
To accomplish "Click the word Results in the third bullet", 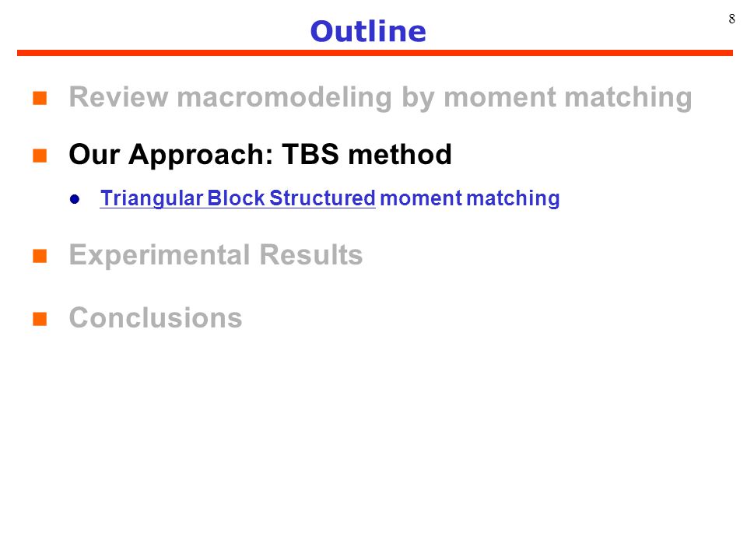I will [311, 255].
